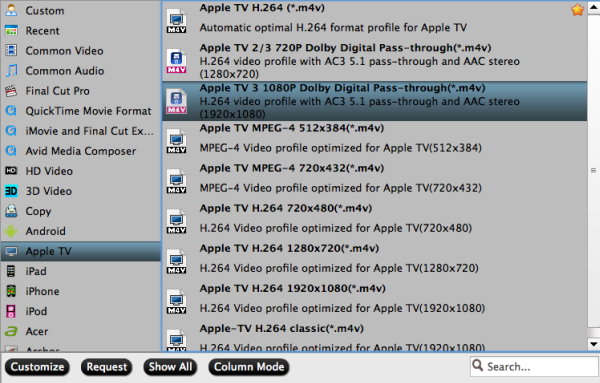This screenshot has width=600, height=383.
Task: Pick Apple TV H.264 1280x720 profile
Action: point(375,258)
